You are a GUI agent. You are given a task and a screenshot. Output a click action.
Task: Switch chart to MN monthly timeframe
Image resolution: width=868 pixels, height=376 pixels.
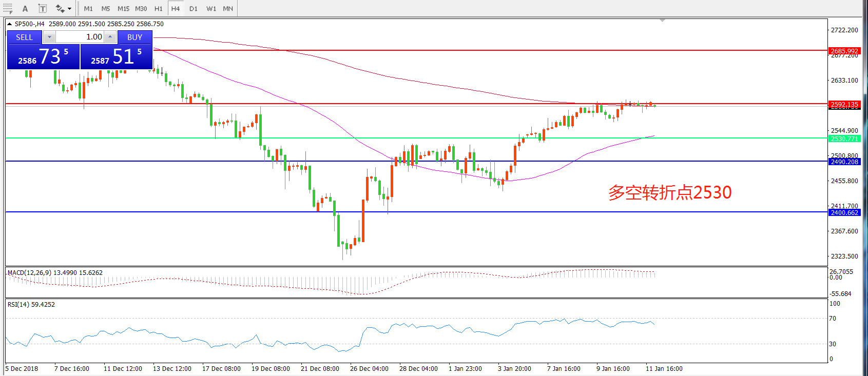[x=228, y=9]
